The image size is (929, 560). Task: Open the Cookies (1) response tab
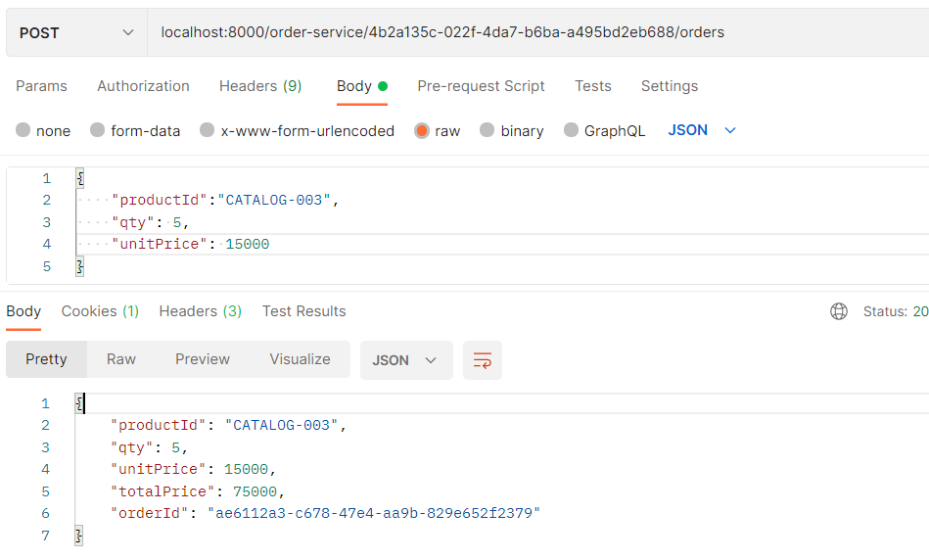coord(100,311)
